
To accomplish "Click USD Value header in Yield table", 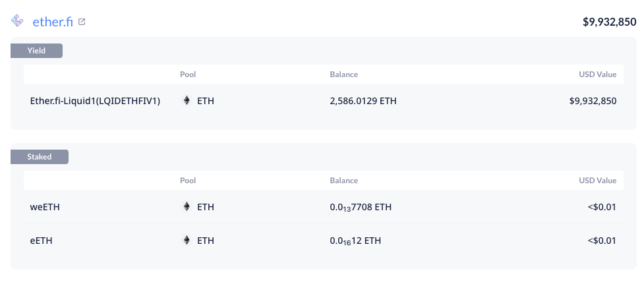I will (x=598, y=74).
